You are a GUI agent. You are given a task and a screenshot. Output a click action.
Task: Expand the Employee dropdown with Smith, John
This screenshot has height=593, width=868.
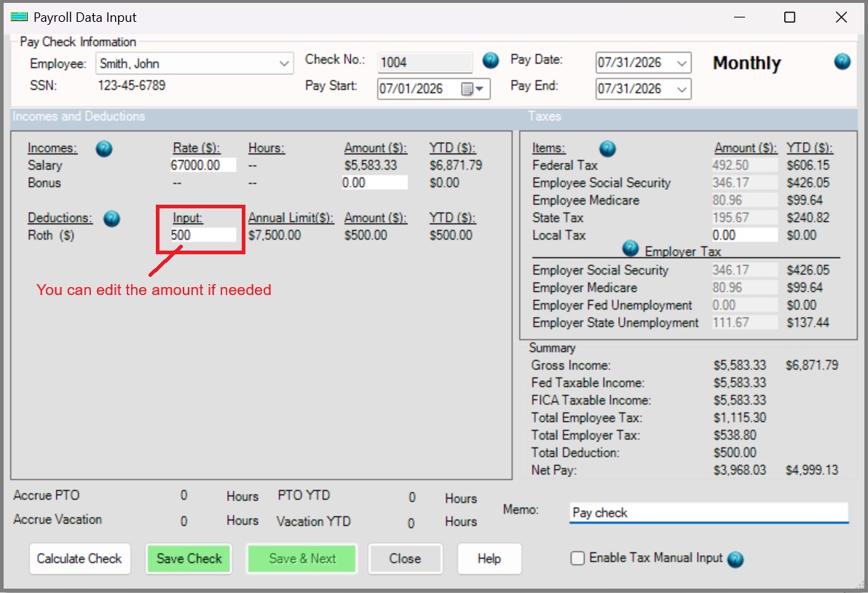coord(194,63)
